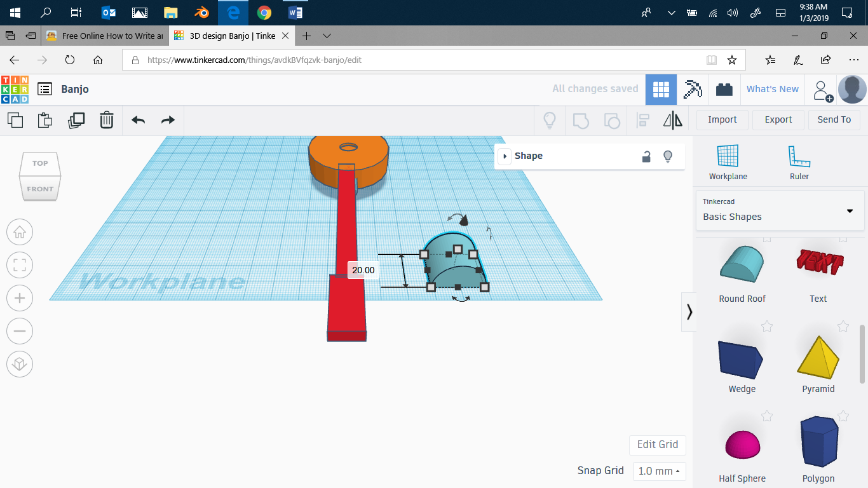The width and height of the screenshot is (868, 488).
Task: Click the Import button
Action: pos(722,119)
